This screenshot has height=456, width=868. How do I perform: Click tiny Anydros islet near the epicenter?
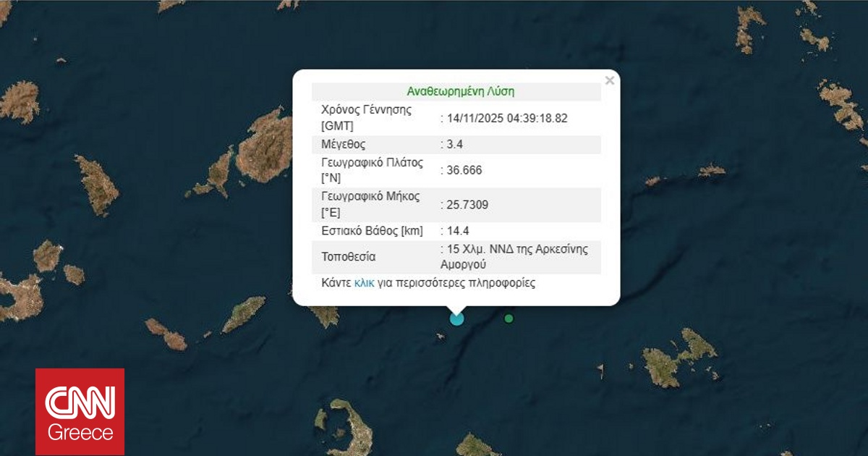tap(439, 336)
